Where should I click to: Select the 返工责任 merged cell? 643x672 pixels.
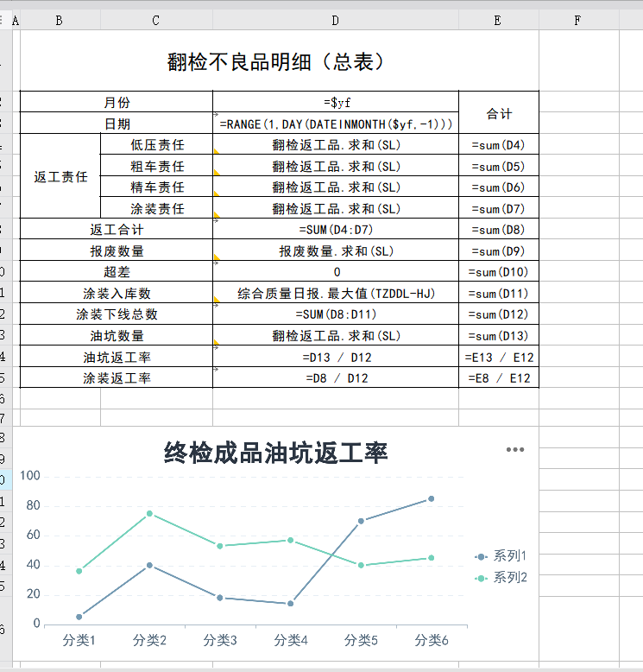[x=60, y=177]
